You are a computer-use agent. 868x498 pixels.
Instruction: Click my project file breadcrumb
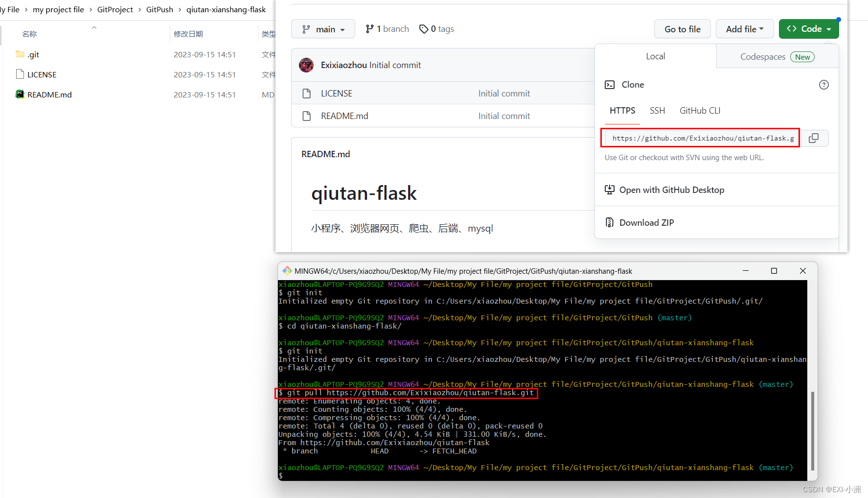pyautogui.click(x=58, y=9)
